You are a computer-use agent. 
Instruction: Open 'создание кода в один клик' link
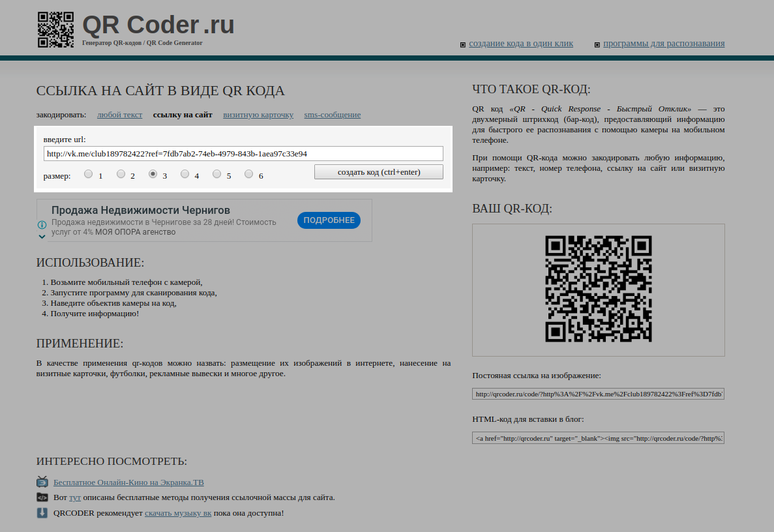521,44
